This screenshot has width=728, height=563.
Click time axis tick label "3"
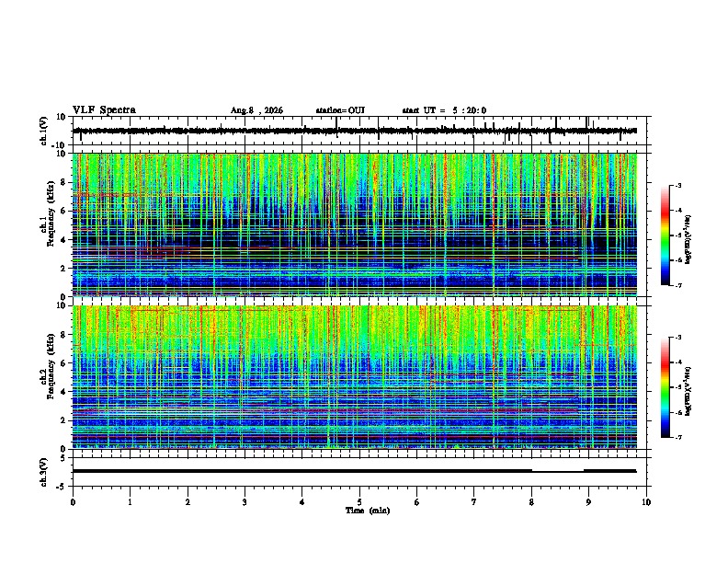[245, 502]
